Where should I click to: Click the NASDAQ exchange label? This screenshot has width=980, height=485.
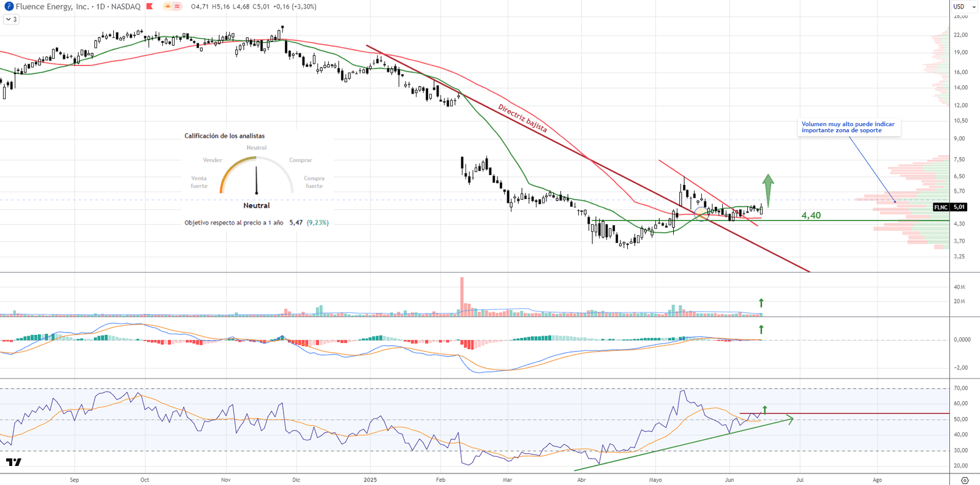pyautogui.click(x=126, y=7)
